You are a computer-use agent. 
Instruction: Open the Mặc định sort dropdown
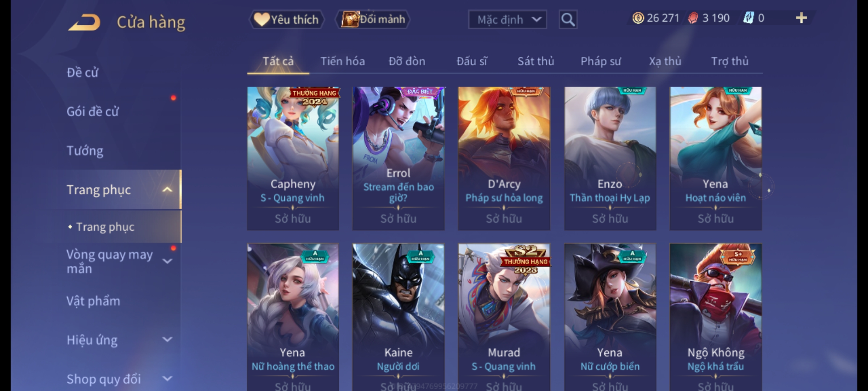pos(507,20)
